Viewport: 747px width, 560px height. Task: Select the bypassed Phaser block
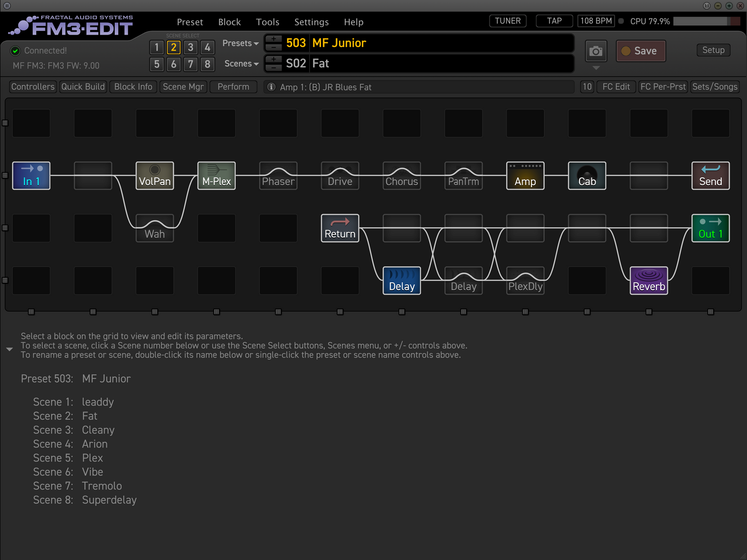point(278,176)
